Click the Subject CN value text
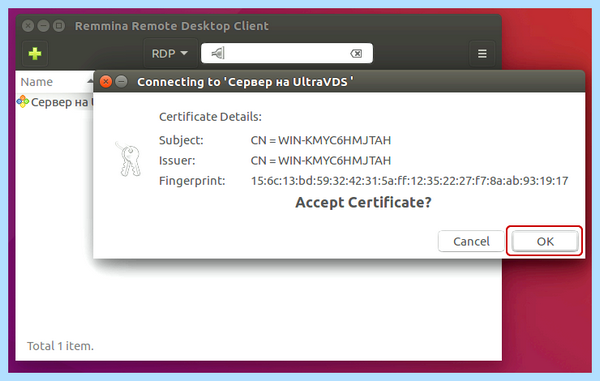The height and width of the screenshot is (381, 600). click(x=321, y=140)
